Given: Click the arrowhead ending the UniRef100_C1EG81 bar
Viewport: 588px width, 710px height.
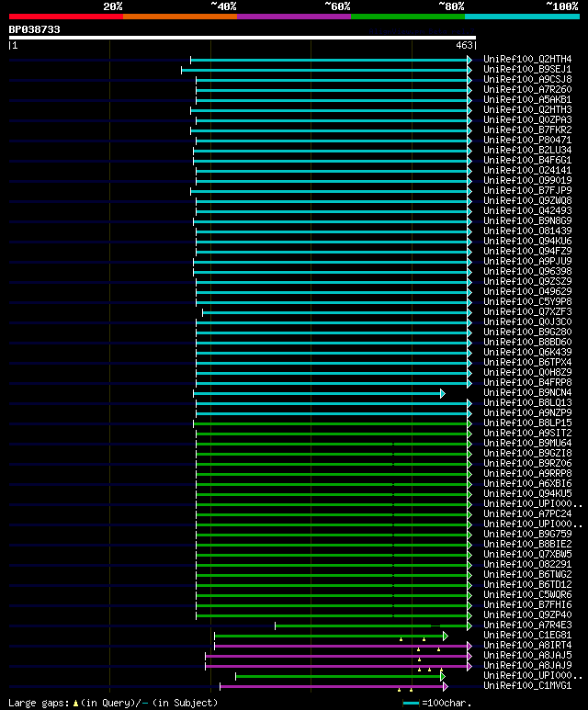Looking at the screenshot, I should 446,637.
